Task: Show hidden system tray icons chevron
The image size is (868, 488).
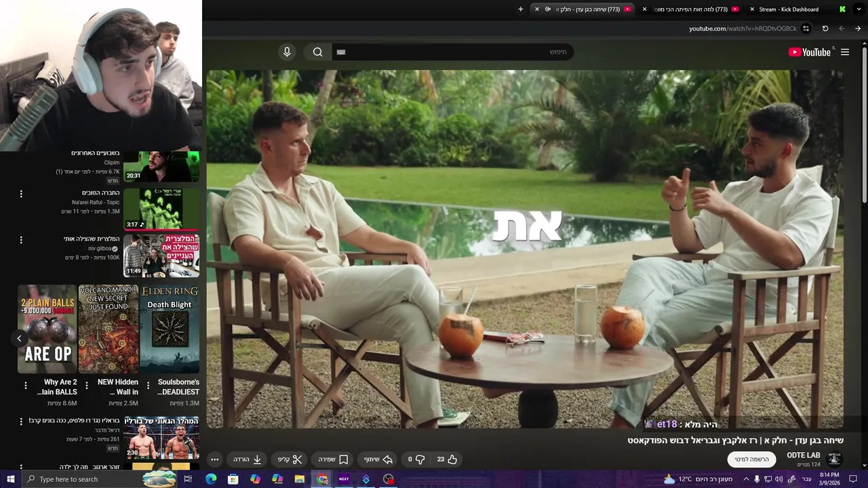Action: (x=746, y=479)
